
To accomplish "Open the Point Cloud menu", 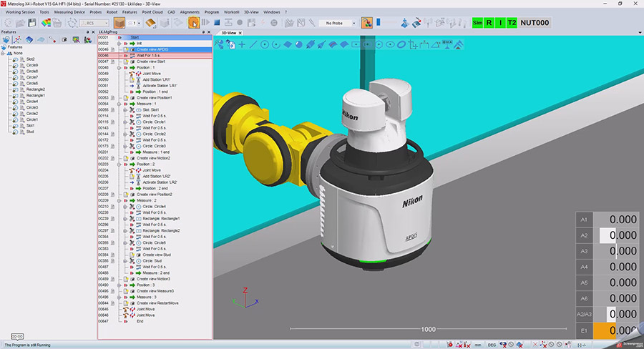I will coord(153,12).
